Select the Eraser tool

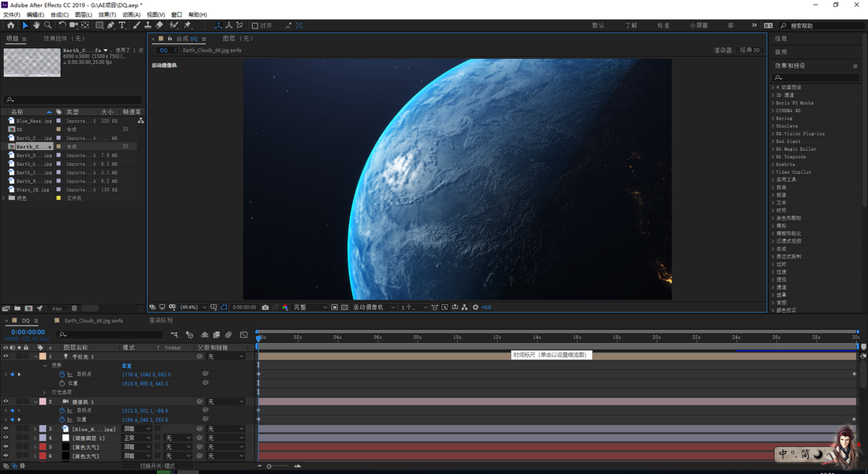point(159,25)
